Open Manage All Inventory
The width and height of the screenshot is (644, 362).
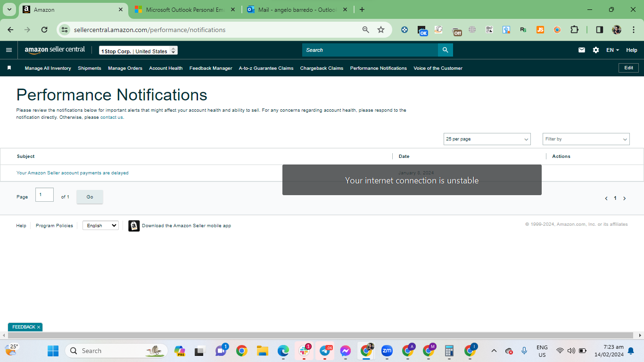tap(48, 68)
